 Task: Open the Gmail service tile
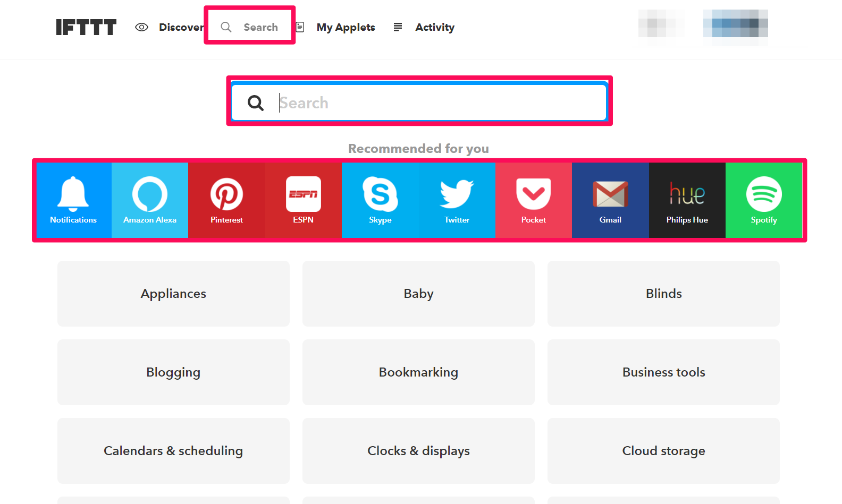610,200
